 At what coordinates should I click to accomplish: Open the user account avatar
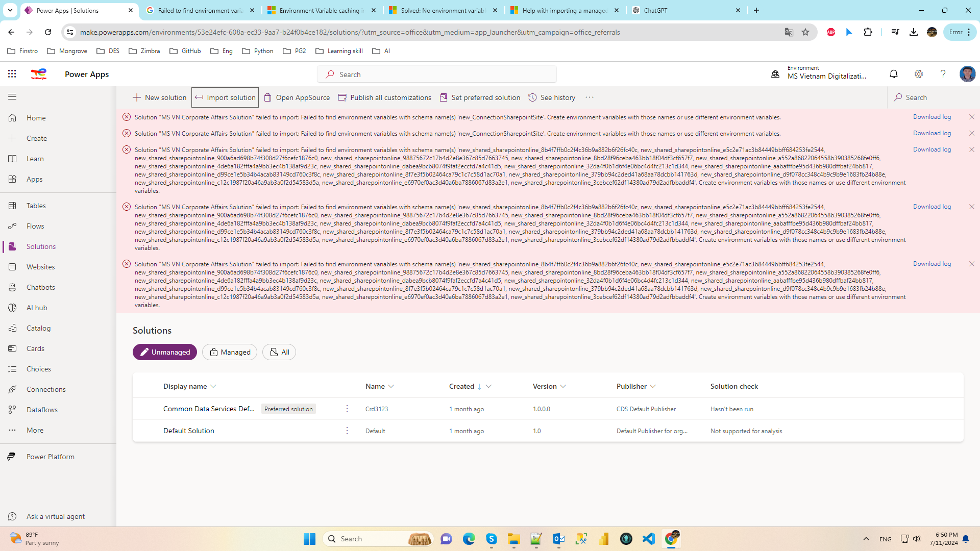[x=967, y=74]
